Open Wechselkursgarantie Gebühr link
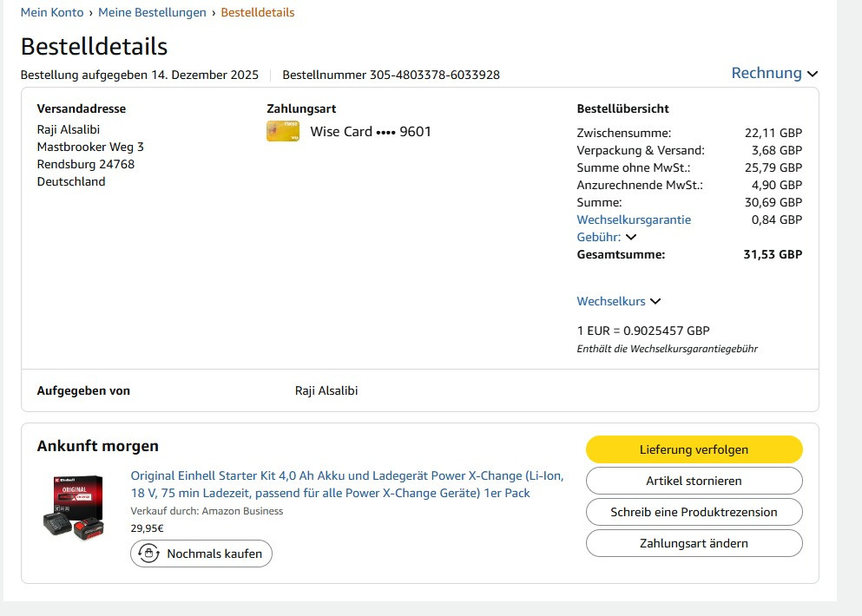The width and height of the screenshot is (862, 616). point(634,228)
